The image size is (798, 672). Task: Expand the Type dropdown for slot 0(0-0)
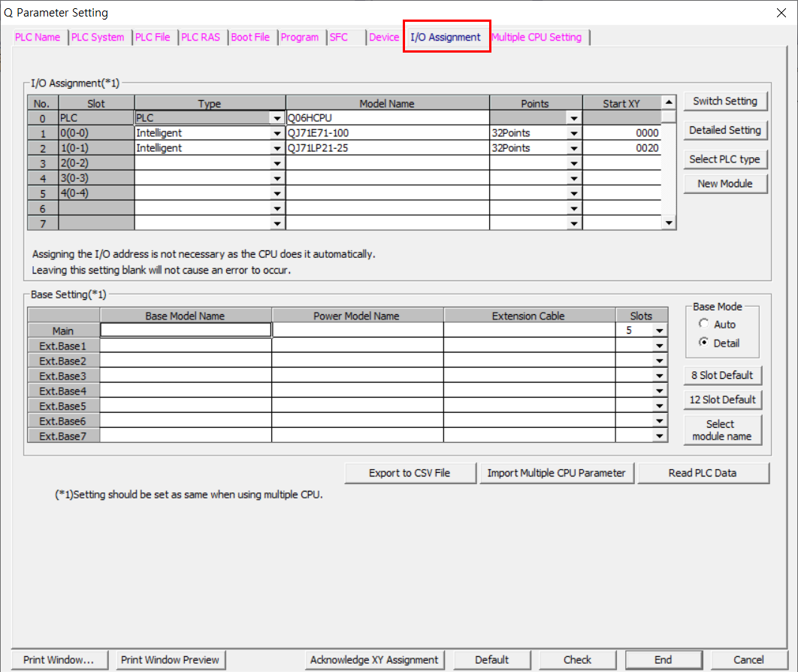pyautogui.click(x=277, y=133)
